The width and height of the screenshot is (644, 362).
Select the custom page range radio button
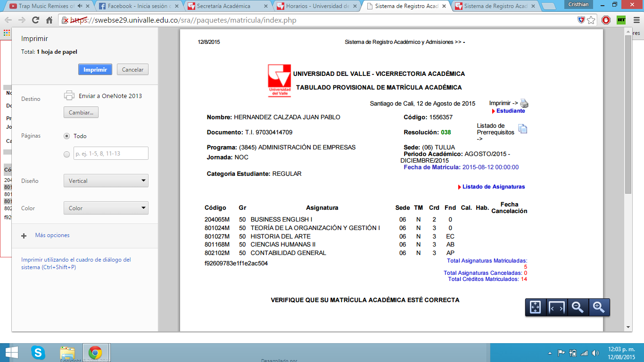point(66,154)
